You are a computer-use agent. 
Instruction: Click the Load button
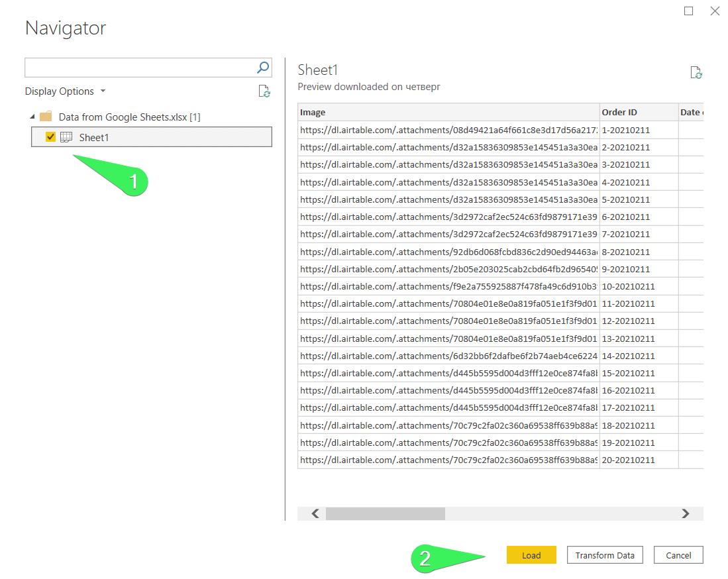click(x=531, y=555)
